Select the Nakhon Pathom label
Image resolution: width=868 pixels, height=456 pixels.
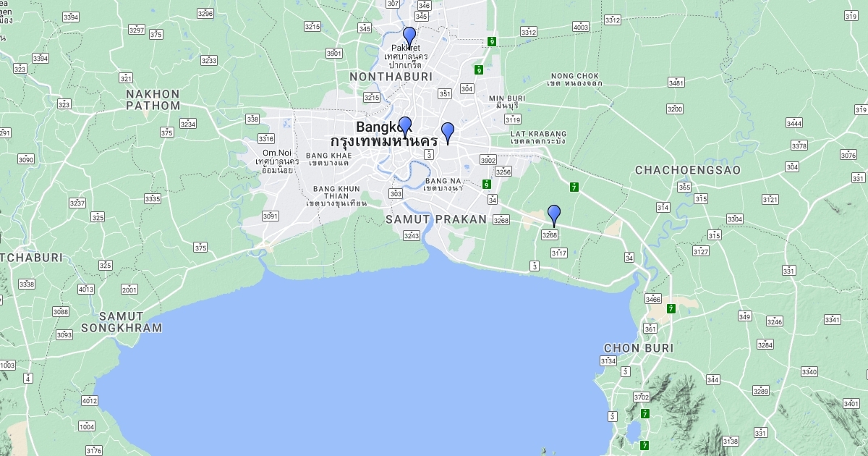pyautogui.click(x=153, y=100)
